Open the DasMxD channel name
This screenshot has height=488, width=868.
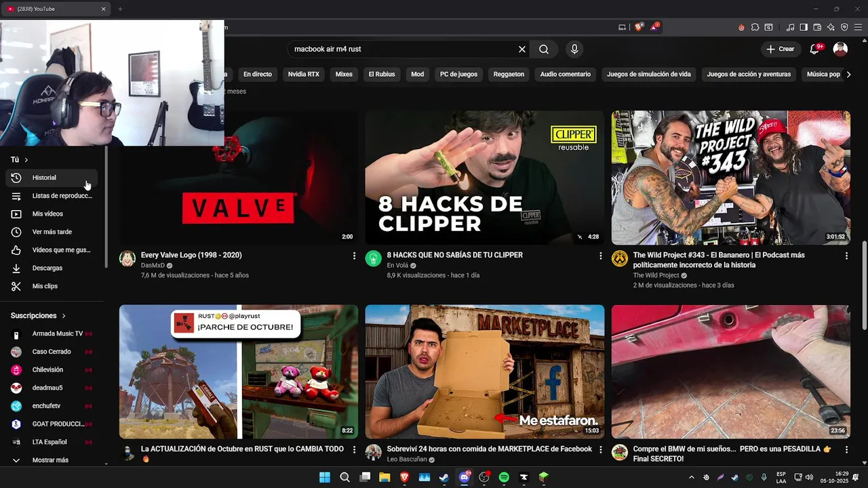pyautogui.click(x=153, y=266)
